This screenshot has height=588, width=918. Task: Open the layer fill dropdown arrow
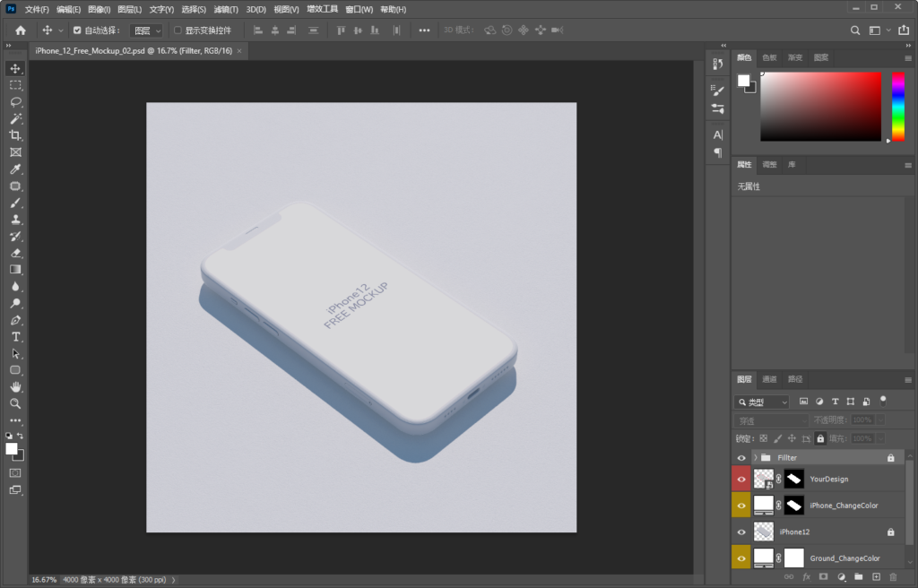point(880,438)
